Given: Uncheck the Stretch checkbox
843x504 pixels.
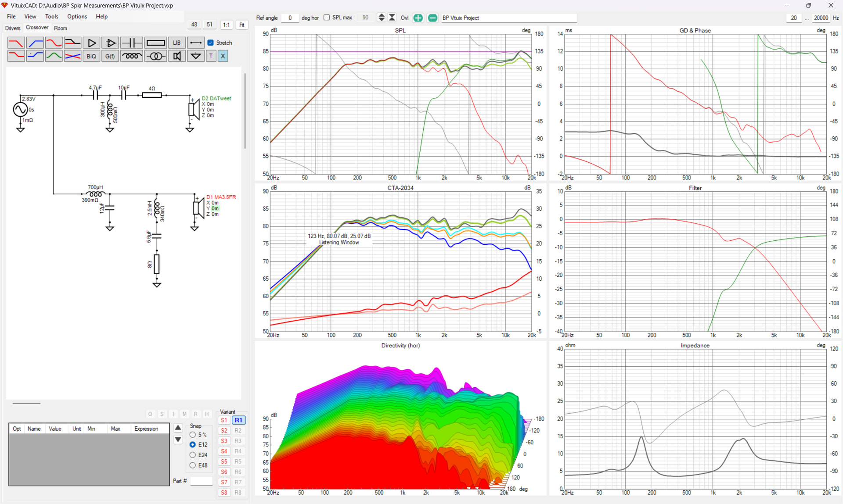Looking at the screenshot, I should tap(211, 43).
